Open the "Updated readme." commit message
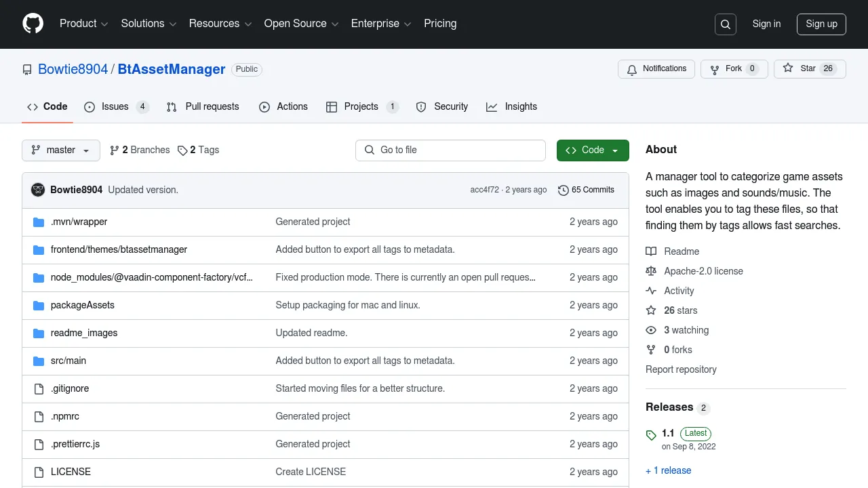The height and width of the screenshot is (488, 868). [311, 333]
